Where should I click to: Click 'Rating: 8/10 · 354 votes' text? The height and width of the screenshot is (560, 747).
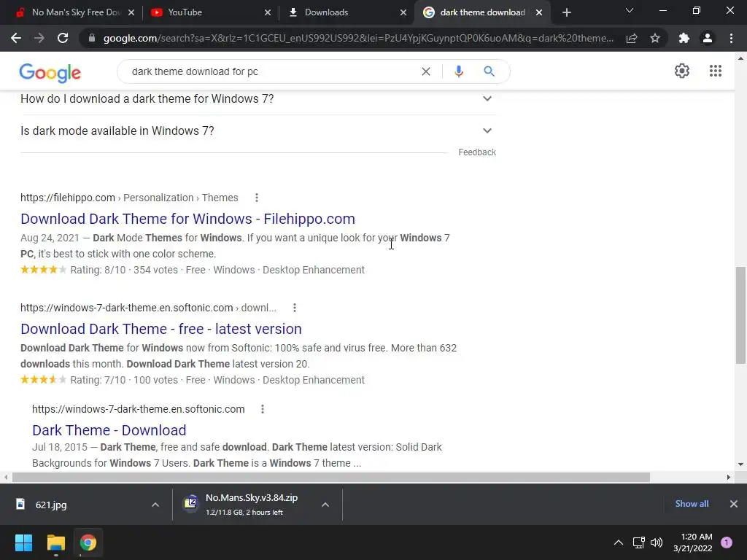124,270
